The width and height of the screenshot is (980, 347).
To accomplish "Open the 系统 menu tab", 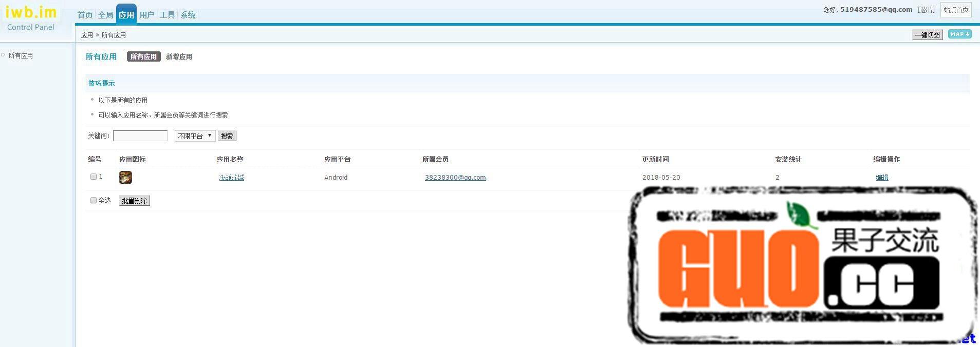I will coord(188,15).
